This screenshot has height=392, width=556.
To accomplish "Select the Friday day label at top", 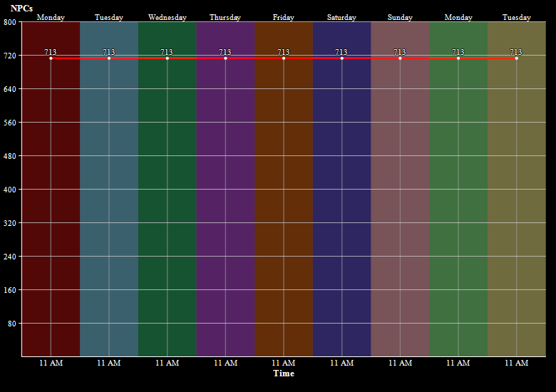I will coord(284,17).
